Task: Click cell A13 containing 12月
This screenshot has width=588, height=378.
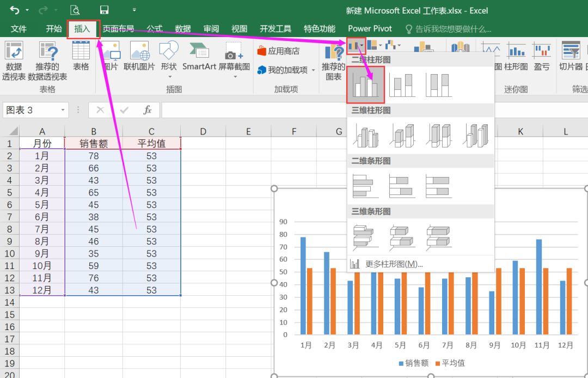Action: (41, 290)
